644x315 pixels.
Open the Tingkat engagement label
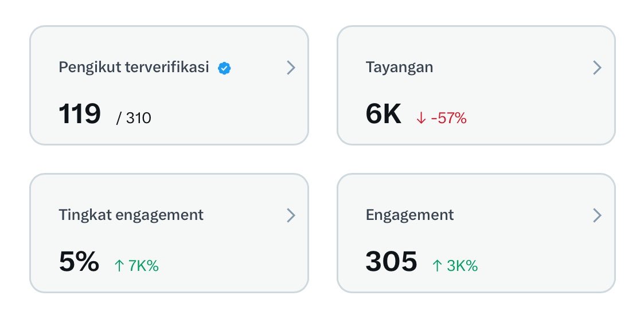131,215
